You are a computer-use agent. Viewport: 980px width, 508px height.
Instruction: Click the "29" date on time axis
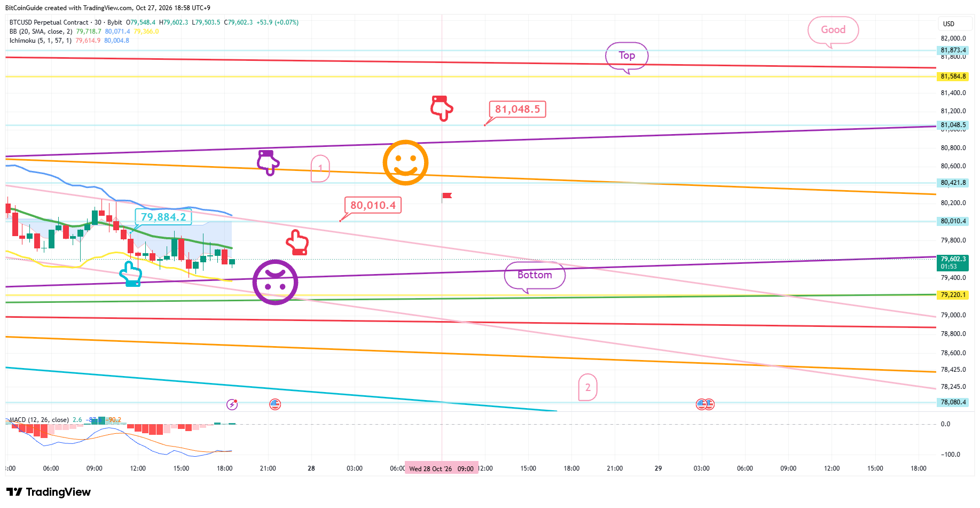click(x=658, y=468)
